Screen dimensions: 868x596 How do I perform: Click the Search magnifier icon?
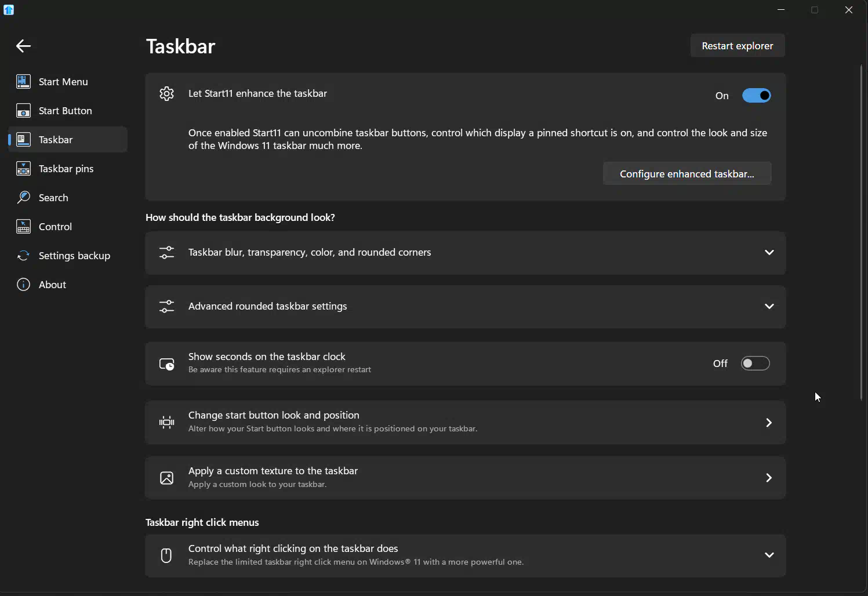point(23,198)
